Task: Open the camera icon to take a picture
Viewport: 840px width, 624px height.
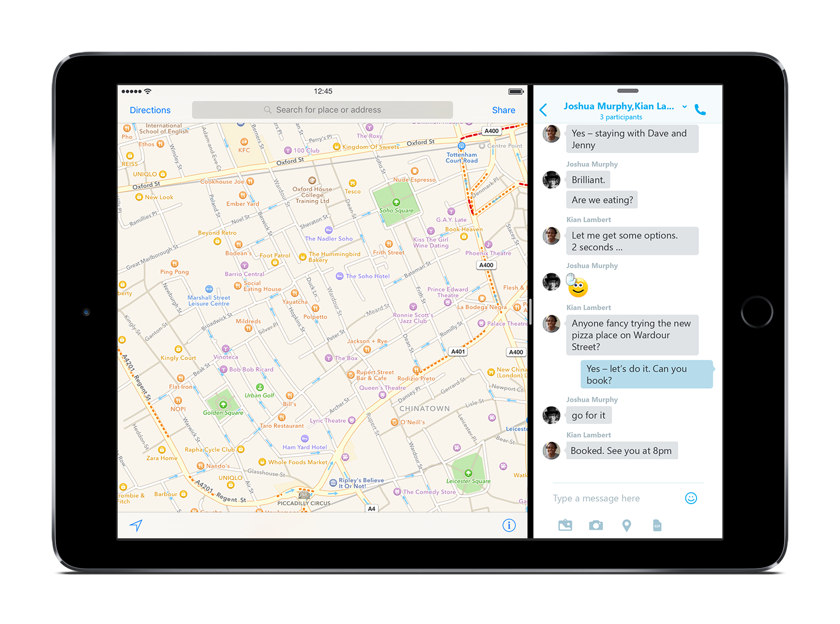Action: 596,525
